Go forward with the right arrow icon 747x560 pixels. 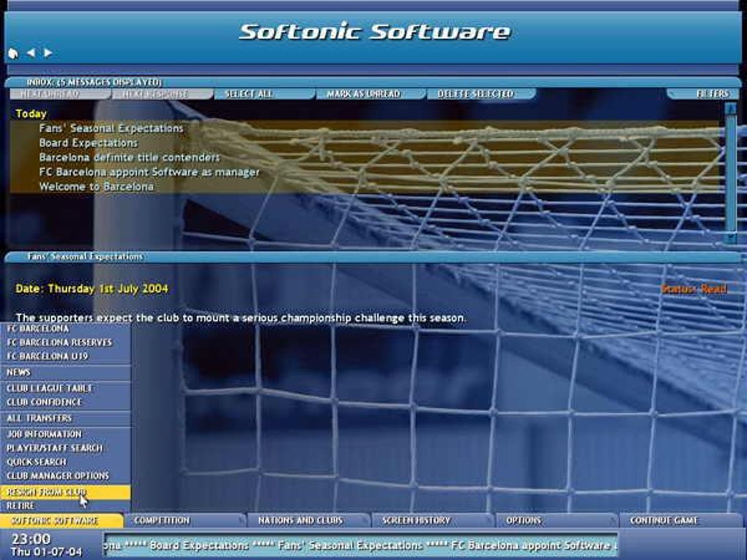tap(48, 53)
